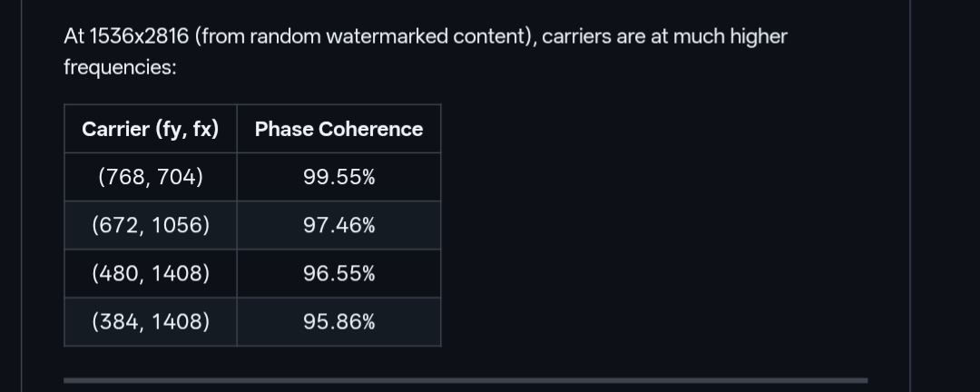Click the 99.55% phase coherence value

[x=338, y=178]
